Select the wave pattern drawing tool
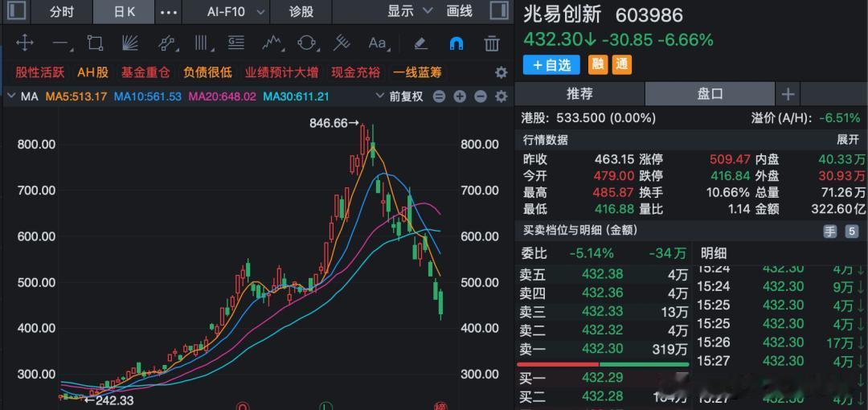 [272, 43]
